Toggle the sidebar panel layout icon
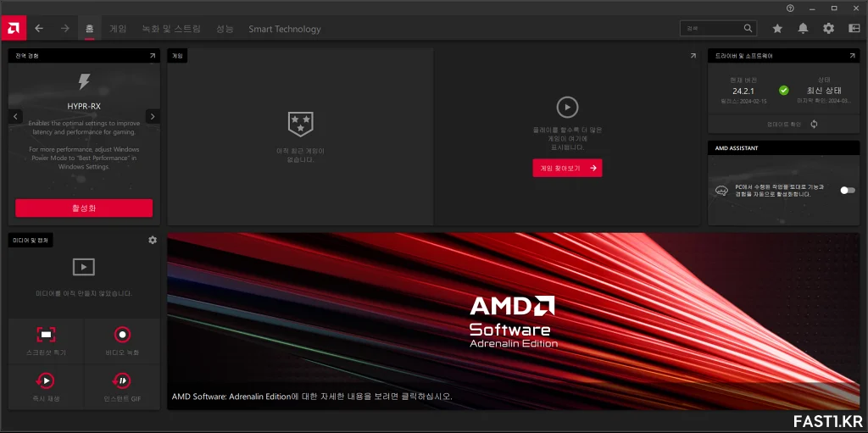 (x=854, y=28)
